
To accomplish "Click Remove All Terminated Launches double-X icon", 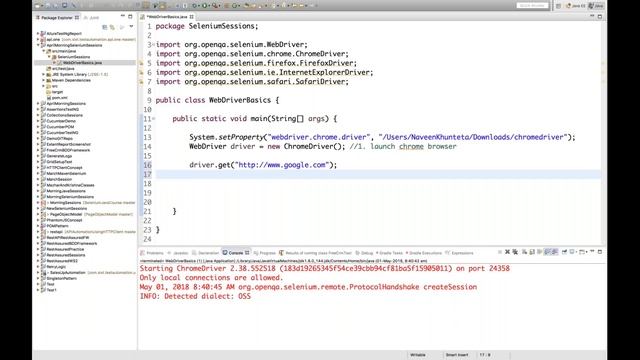I will tap(515, 252).
